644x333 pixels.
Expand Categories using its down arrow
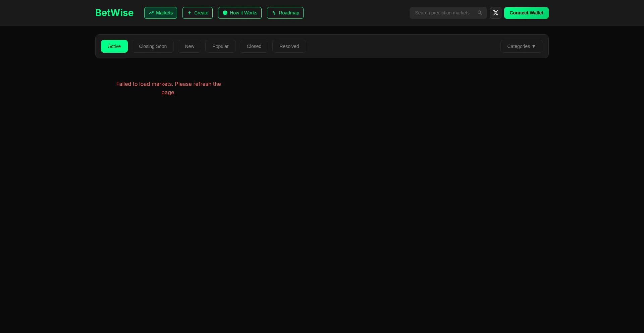[x=534, y=47]
